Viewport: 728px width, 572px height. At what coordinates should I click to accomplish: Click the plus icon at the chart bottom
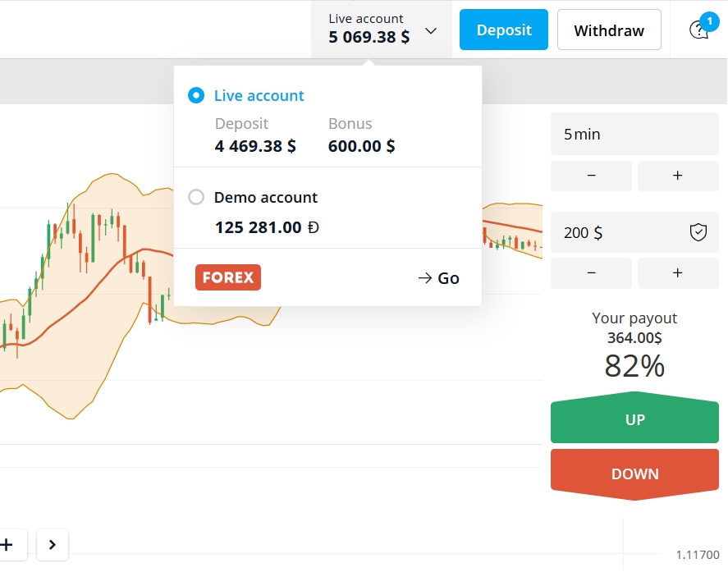click(x=8, y=544)
